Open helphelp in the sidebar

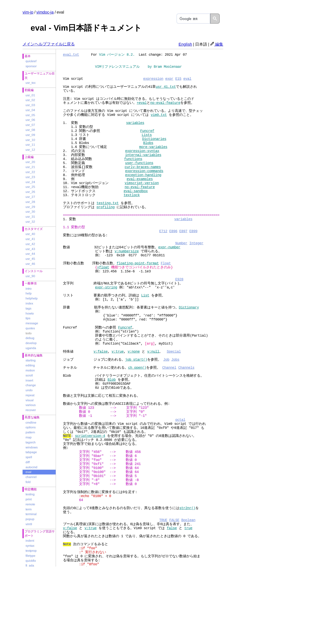coord(32,299)
